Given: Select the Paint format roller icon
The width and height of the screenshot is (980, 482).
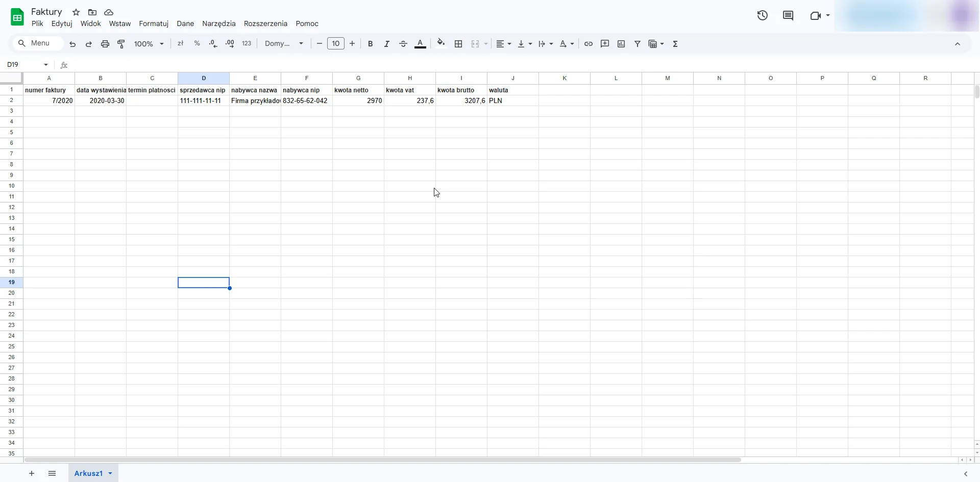Looking at the screenshot, I should coord(121,44).
